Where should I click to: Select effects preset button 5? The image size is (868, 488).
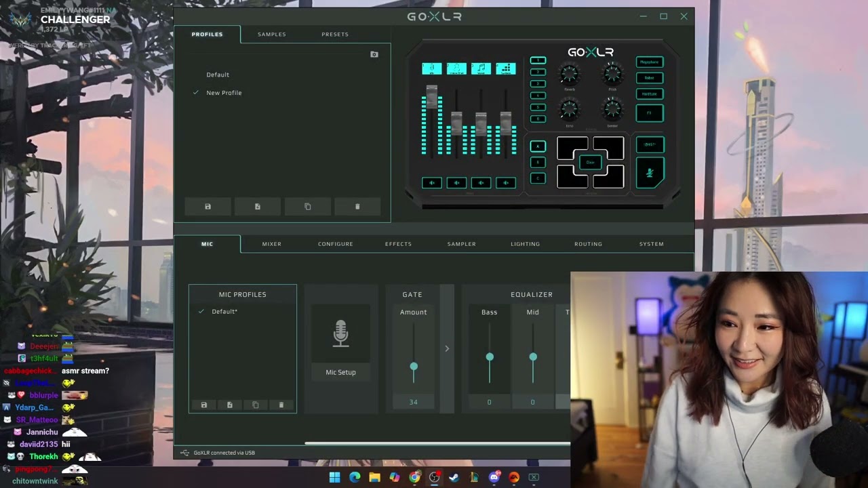pos(538,107)
